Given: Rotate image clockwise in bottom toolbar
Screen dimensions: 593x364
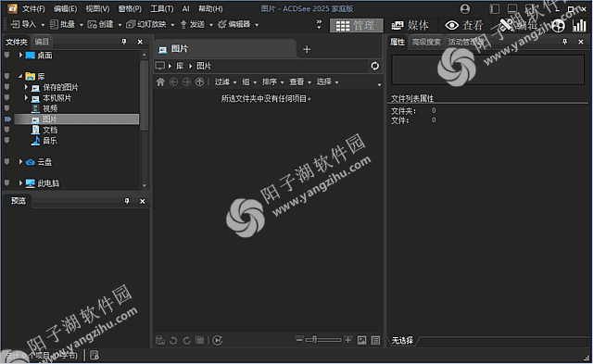Looking at the screenshot, I should [186, 340].
